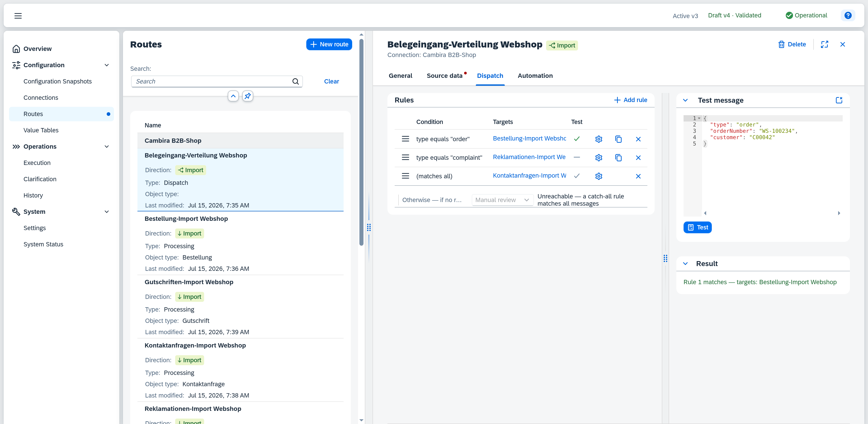The height and width of the screenshot is (424, 868).
Task: Switch to the Source data tab
Action: (444, 76)
